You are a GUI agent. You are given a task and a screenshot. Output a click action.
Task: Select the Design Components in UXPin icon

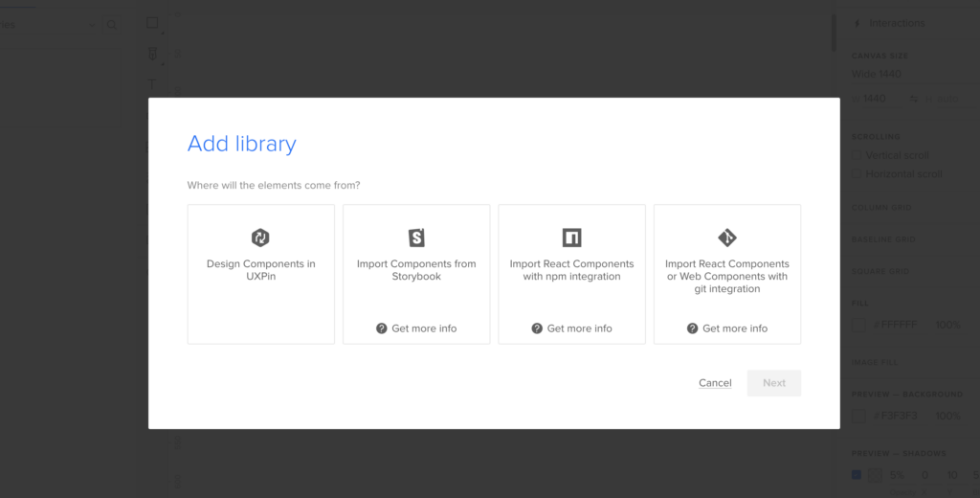point(260,238)
